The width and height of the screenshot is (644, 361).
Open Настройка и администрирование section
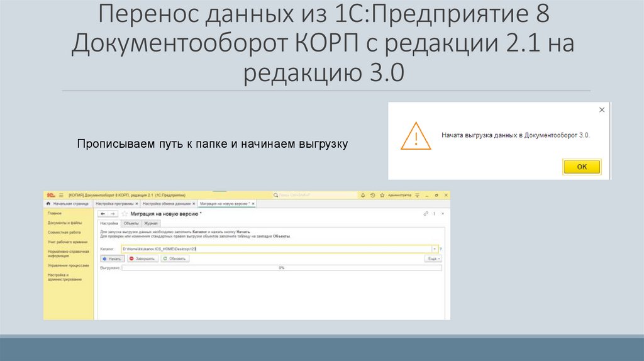pyautogui.click(x=65, y=277)
